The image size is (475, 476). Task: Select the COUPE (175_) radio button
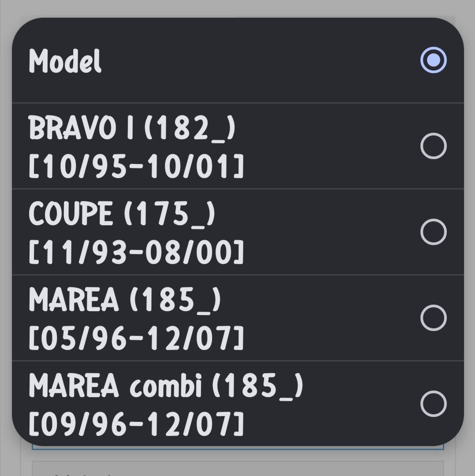434,231
